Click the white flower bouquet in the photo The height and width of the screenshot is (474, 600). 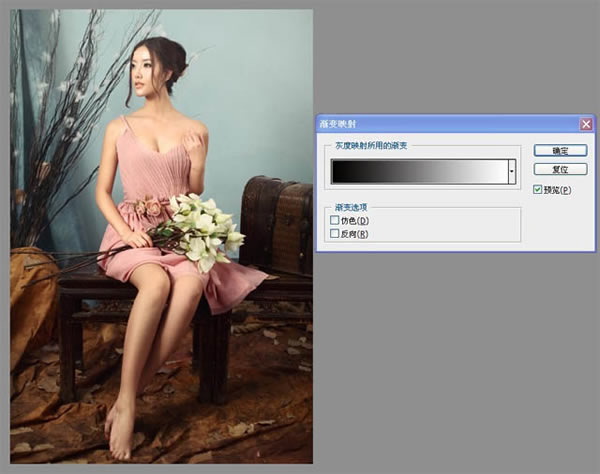pos(203,230)
